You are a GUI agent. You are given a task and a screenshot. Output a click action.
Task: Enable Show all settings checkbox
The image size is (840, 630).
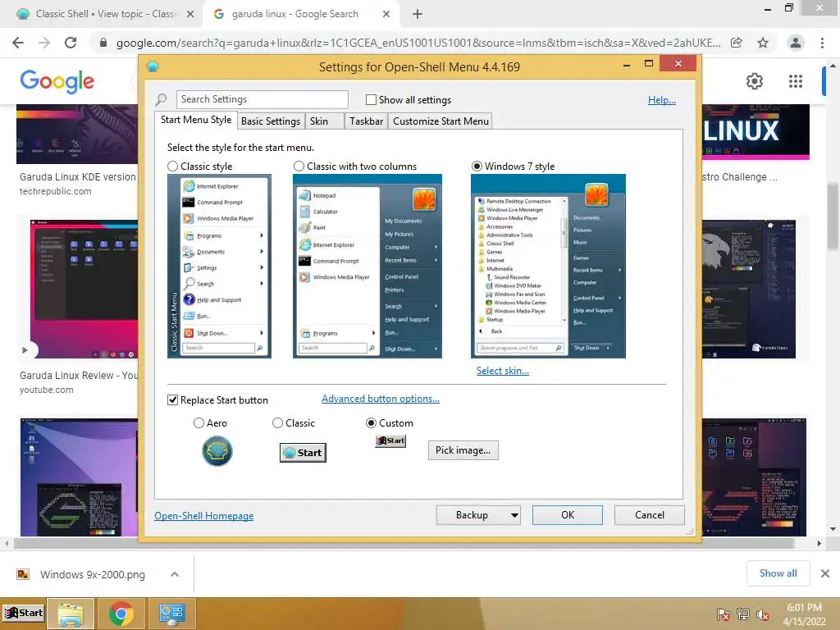(x=371, y=99)
